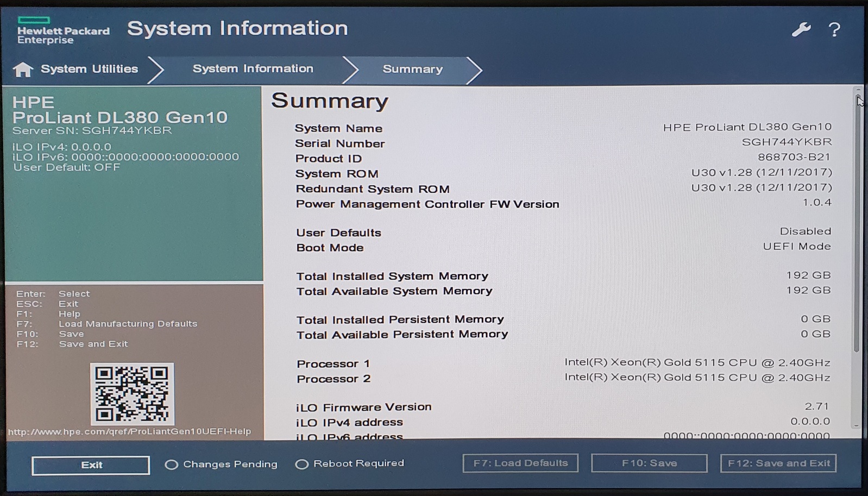Click iLO Firmware Version label
Screen dimensions: 868x496
click(364, 407)
